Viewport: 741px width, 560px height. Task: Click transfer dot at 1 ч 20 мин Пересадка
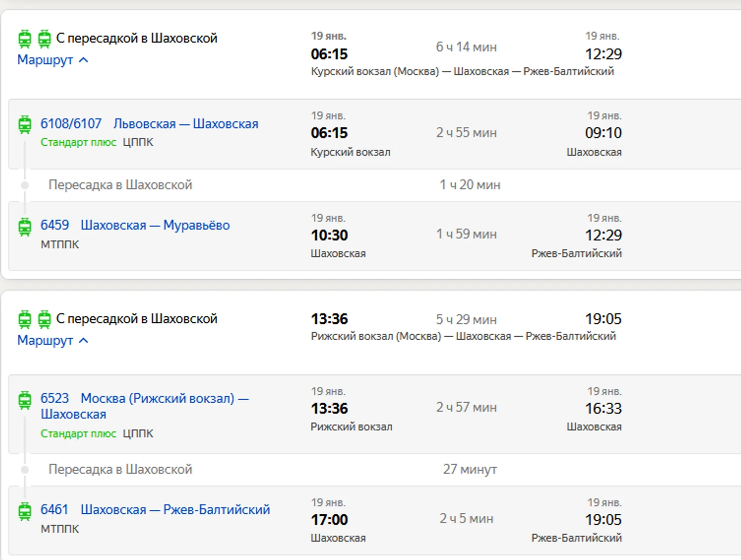[x=24, y=185]
